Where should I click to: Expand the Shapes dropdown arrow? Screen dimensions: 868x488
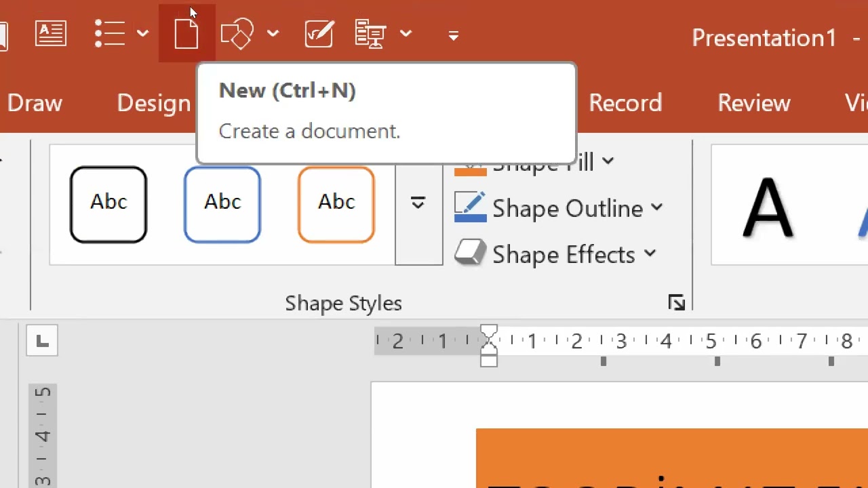click(x=273, y=33)
